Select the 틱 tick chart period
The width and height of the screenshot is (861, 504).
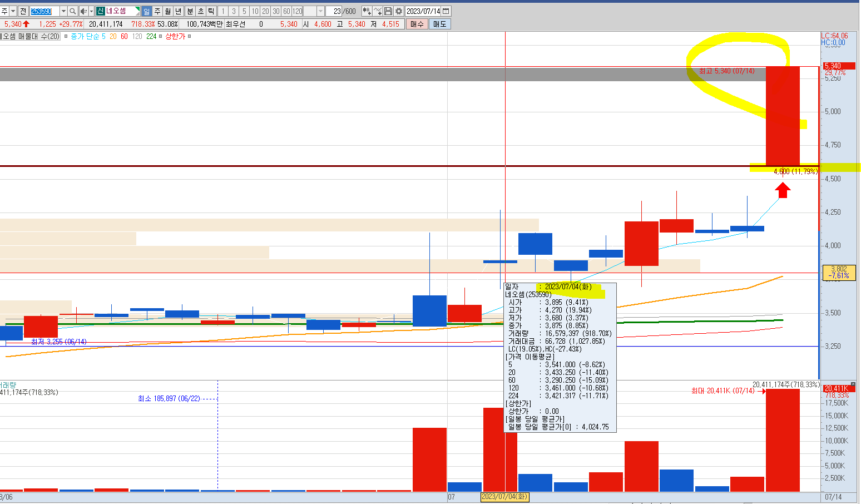(211, 11)
